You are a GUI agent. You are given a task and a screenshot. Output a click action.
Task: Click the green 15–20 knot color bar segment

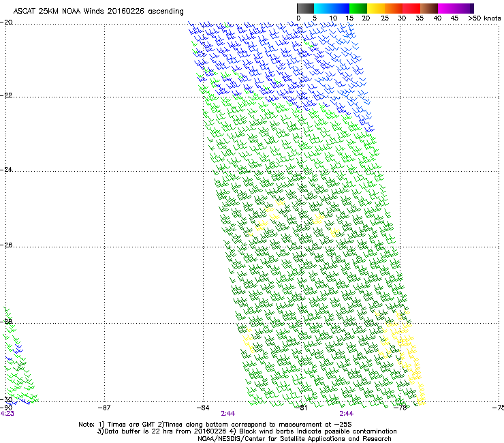pos(358,8)
